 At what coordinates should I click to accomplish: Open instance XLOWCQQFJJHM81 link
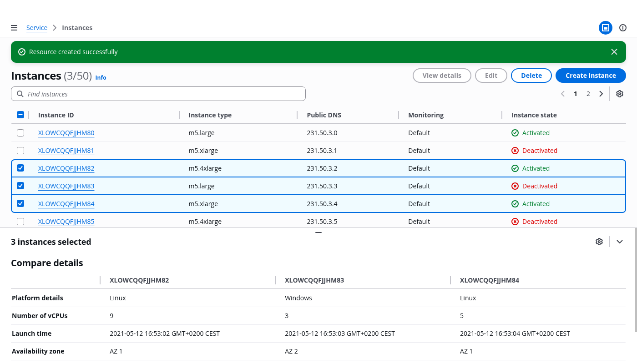pyautogui.click(x=66, y=151)
